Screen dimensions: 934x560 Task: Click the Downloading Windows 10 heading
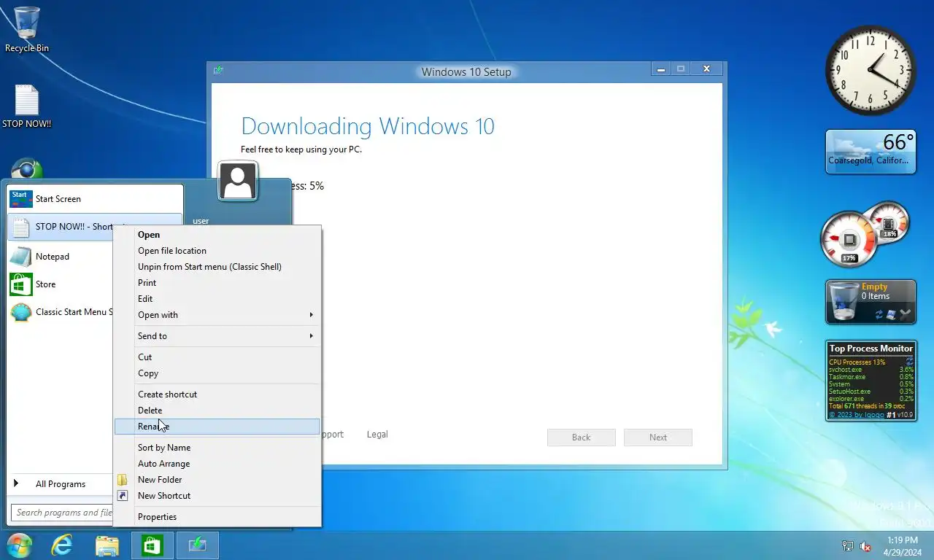[368, 126]
